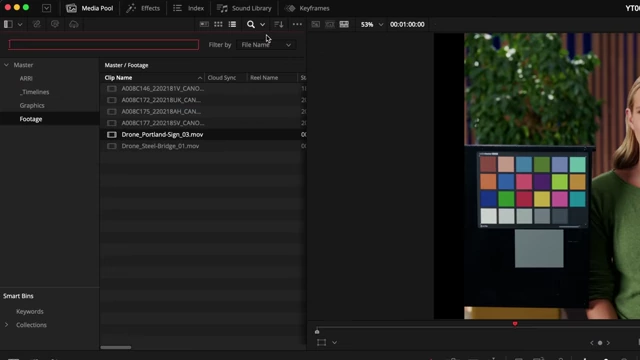Click the red playhead marker in viewer scrubber
640x360 pixels.
(515, 324)
